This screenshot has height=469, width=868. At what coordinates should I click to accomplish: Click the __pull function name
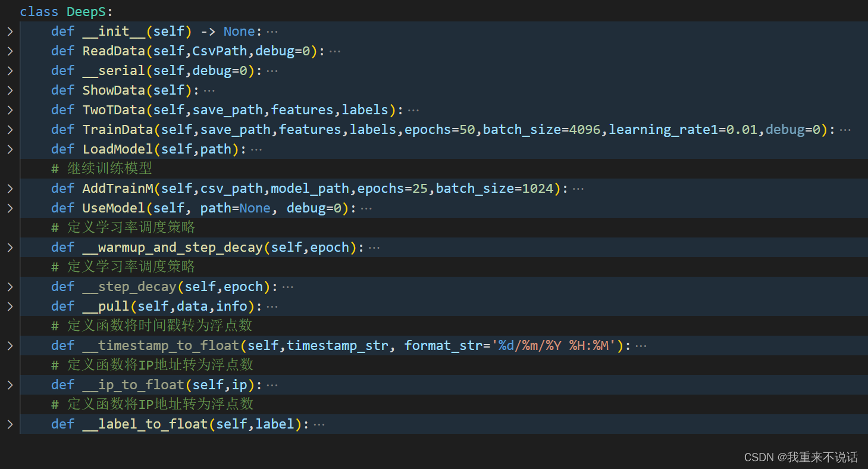pyautogui.click(x=106, y=307)
